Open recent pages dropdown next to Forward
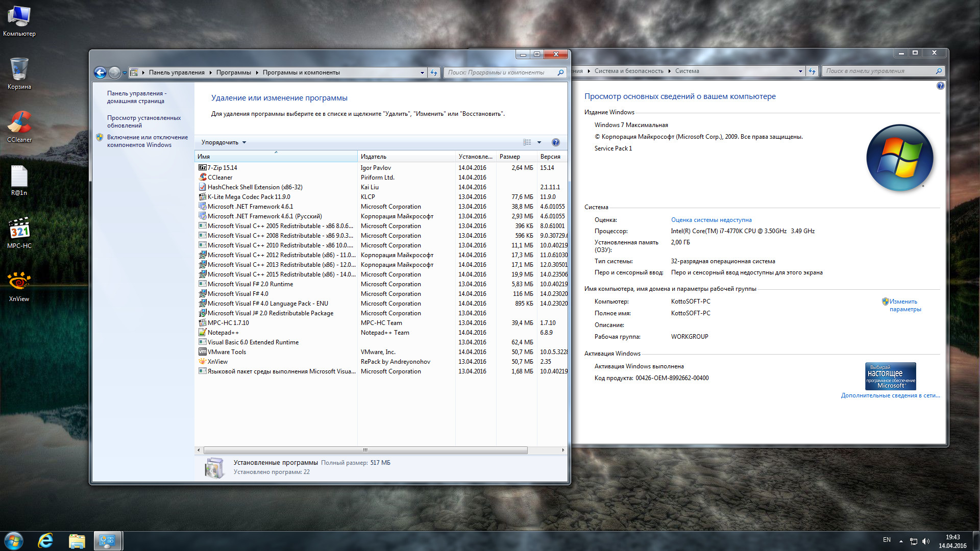Screen dimensions: 980x551 coord(125,72)
